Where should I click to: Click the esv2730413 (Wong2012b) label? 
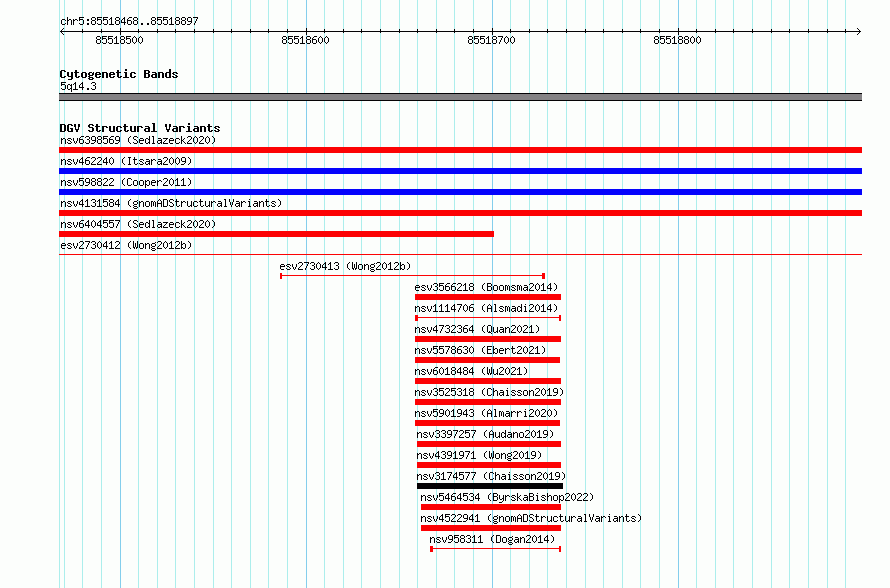(x=345, y=266)
